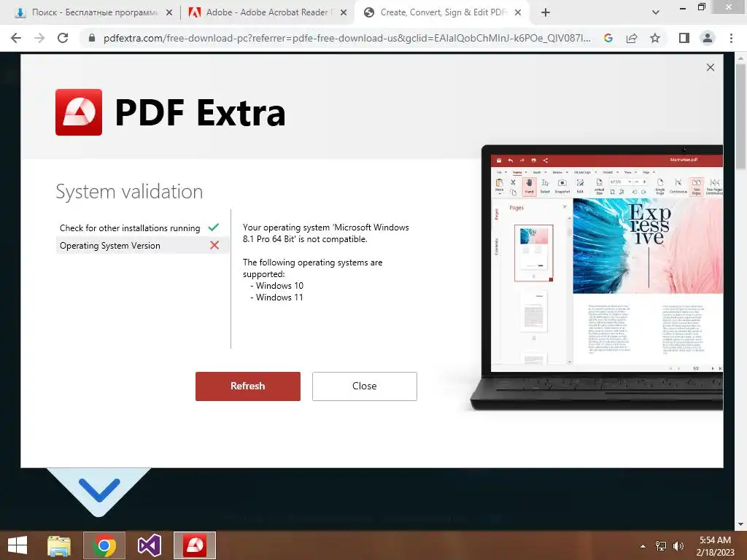This screenshot has width=747, height=560.
Task: Click the 'Windows 11' supported OS text
Action: [279, 297]
